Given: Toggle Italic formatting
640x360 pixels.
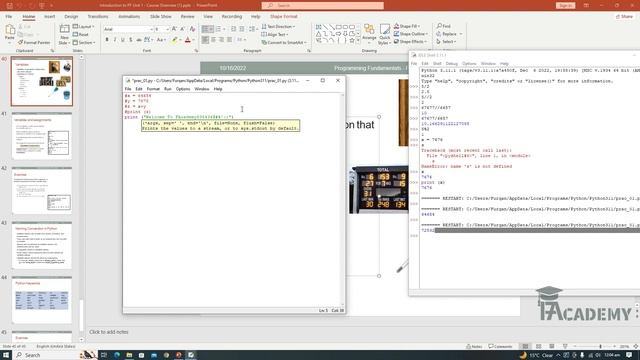Looking at the screenshot, I should pos(115,40).
